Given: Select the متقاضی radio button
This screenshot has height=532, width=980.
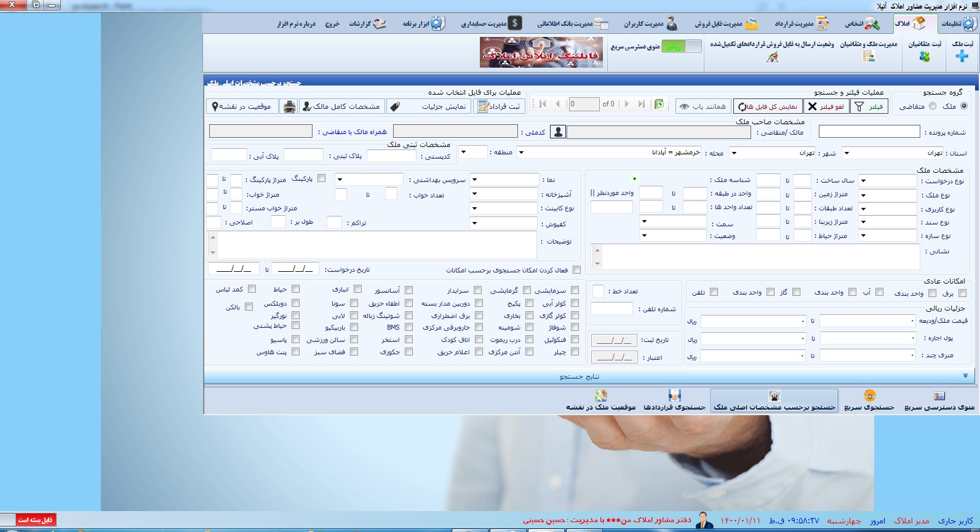Looking at the screenshot, I should tap(933, 106).
